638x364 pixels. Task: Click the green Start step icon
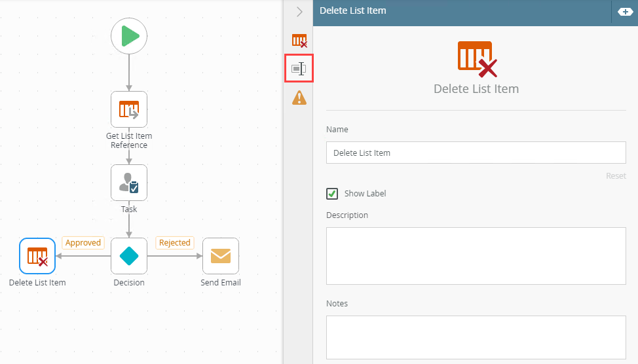click(x=129, y=36)
